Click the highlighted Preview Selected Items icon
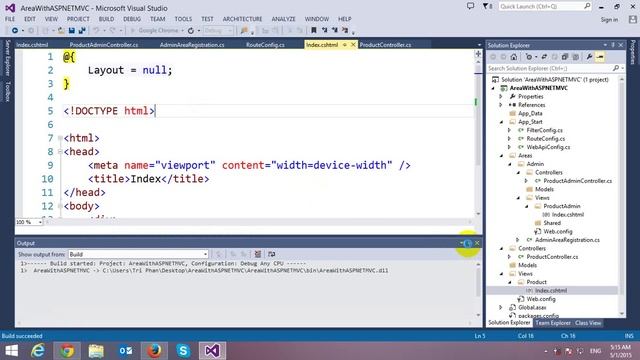This screenshot has height=360, width=640. (x=600, y=57)
